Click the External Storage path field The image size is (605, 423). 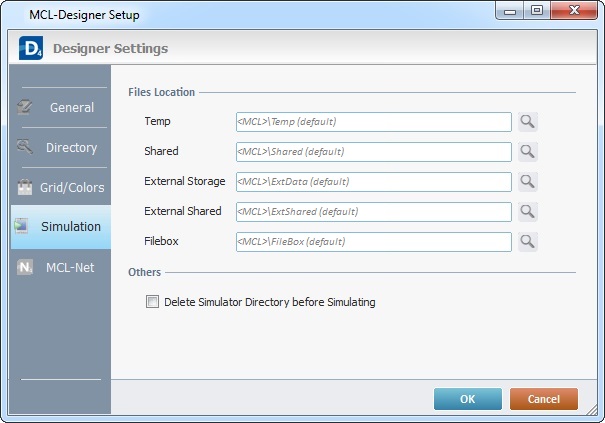(373, 182)
